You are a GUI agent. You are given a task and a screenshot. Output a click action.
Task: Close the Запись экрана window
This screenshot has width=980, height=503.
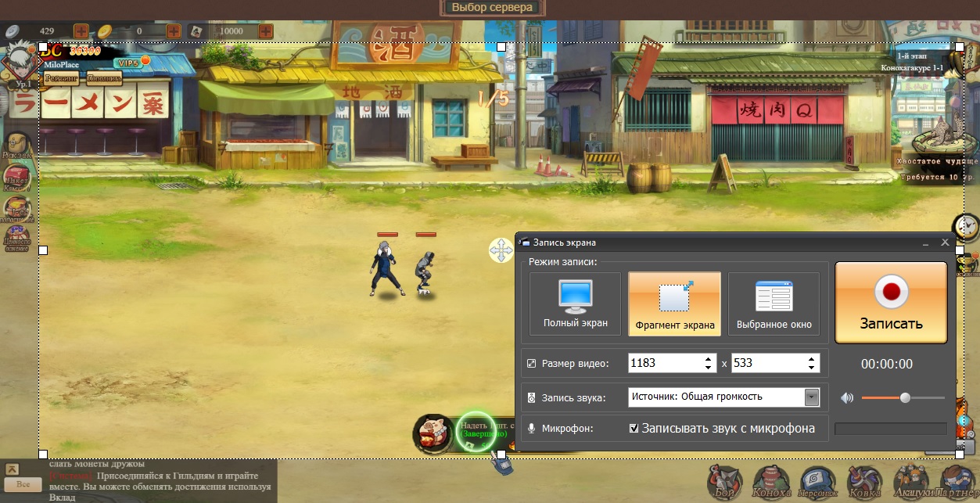pyautogui.click(x=945, y=243)
